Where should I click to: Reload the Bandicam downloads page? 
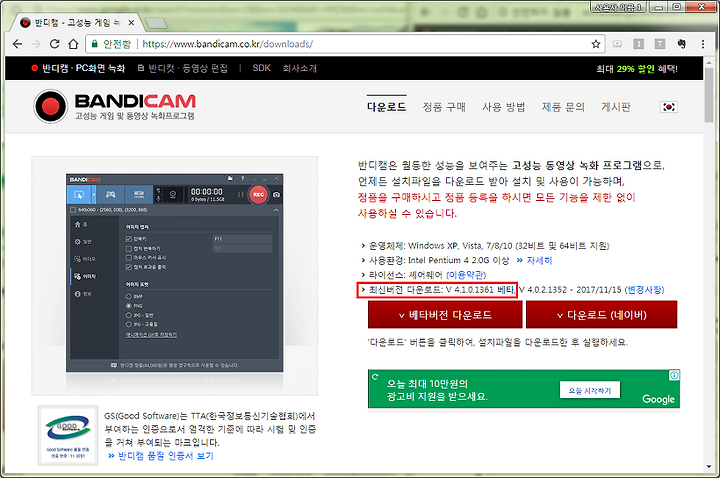click(x=55, y=44)
